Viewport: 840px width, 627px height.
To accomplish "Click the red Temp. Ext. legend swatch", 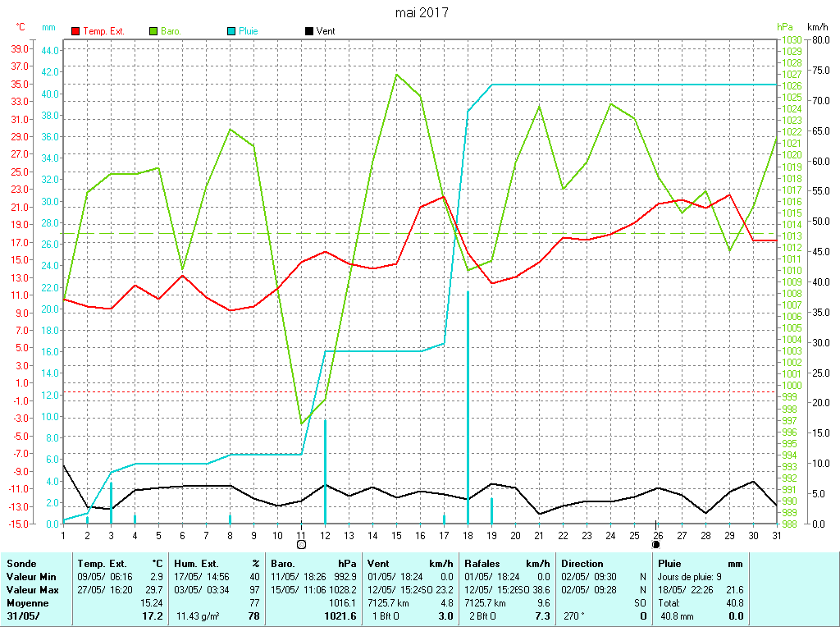I will tap(76, 31).
